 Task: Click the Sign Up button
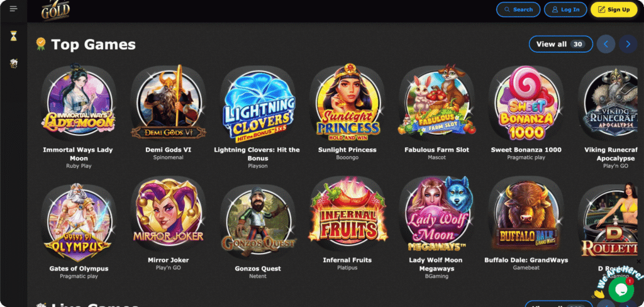point(614,9)
